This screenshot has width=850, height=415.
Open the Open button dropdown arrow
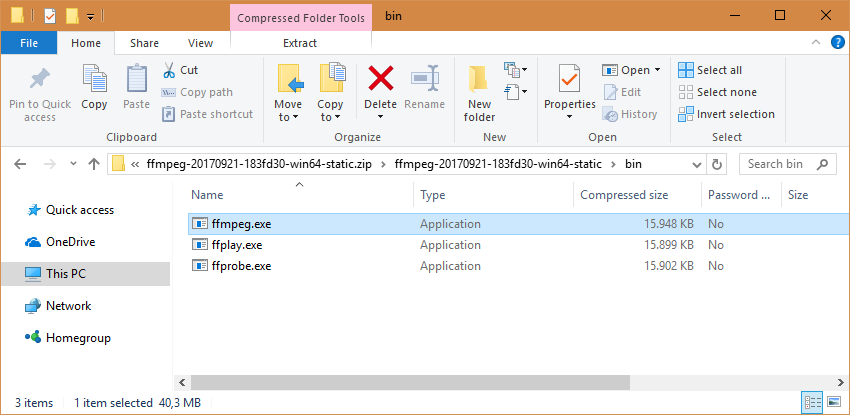[x=658, y=70]
